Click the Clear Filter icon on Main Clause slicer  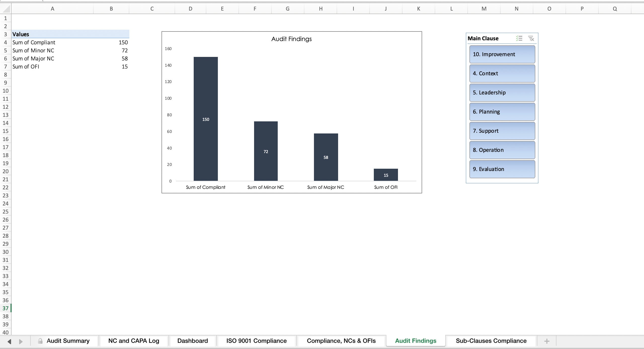531,38
